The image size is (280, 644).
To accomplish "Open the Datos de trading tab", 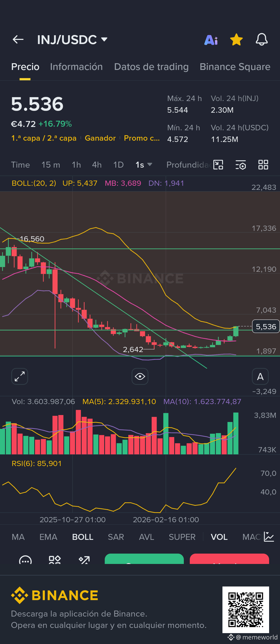I will [151, 67].
